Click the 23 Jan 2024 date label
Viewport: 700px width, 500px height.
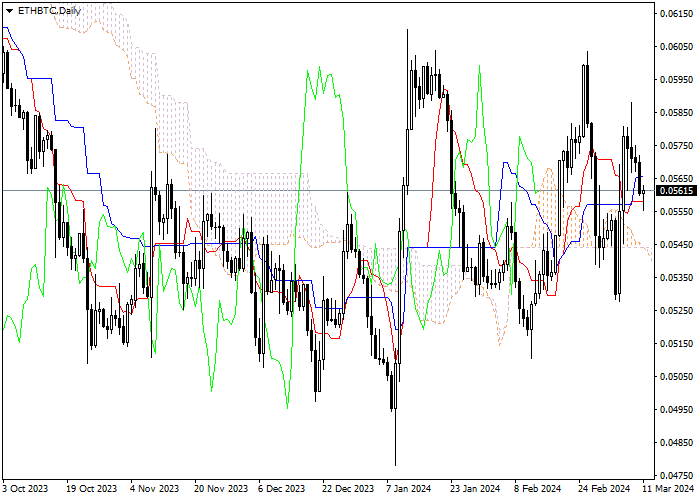[475, 489]
